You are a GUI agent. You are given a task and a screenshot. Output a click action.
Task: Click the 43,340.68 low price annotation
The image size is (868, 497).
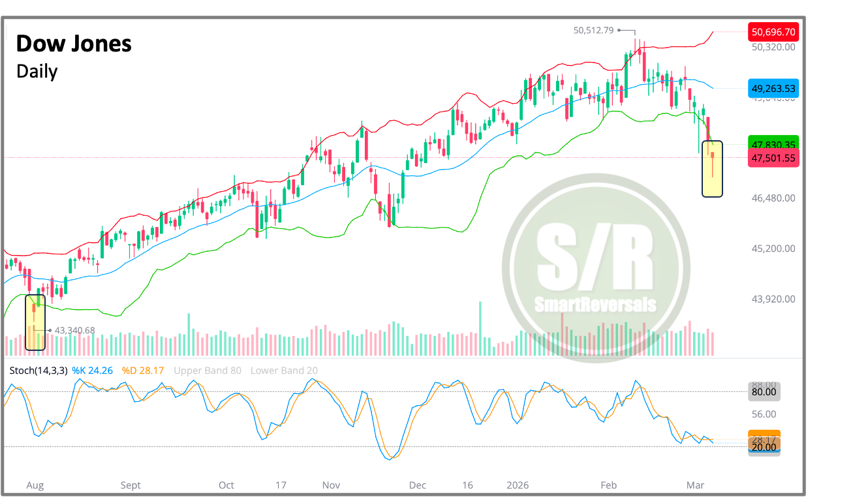(x=75, y=330)
